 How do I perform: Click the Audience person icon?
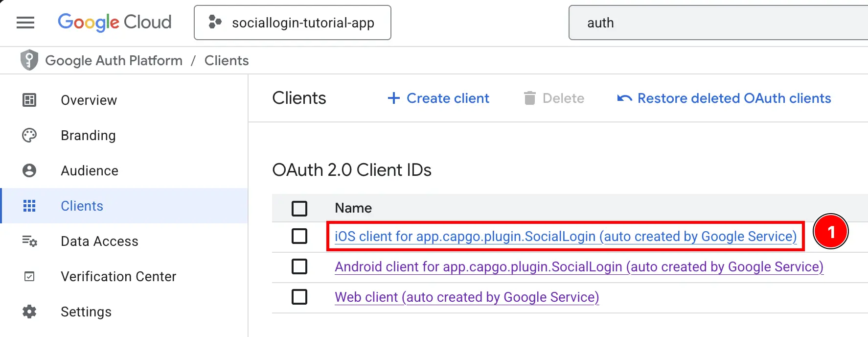(x=29, y=170)
